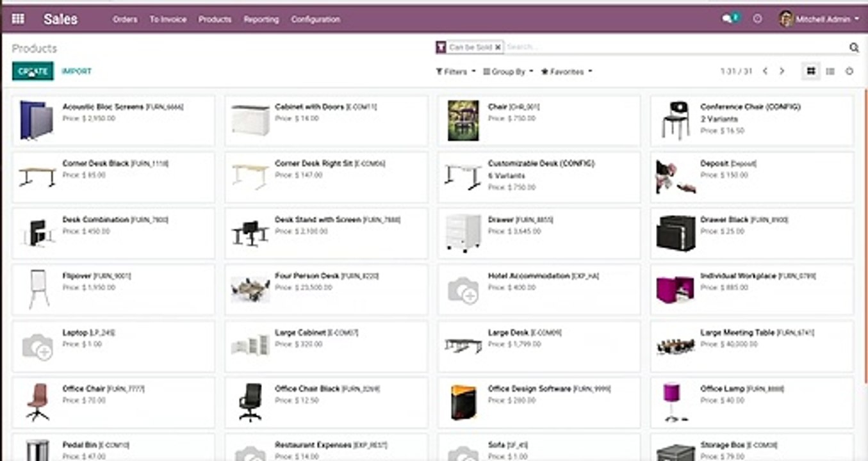This screenshot has width=868, height=461.
Task: Click the Create button
Action: pos(33,72)
